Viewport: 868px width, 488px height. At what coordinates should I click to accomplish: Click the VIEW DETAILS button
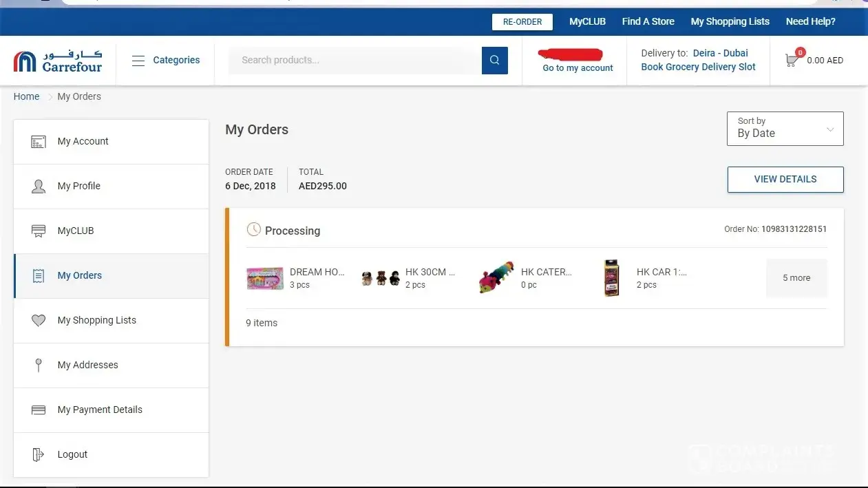[785, 180]
